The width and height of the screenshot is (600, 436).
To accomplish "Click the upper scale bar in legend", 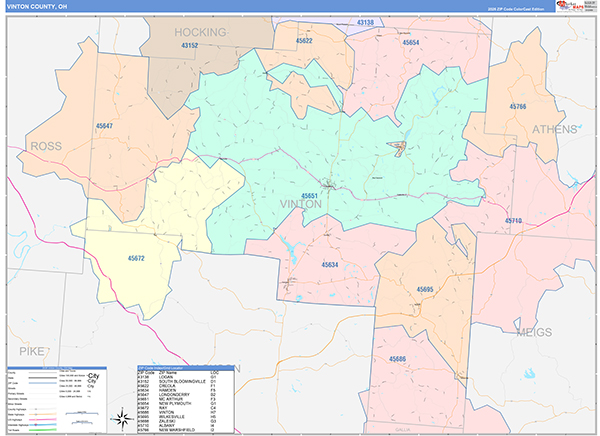I will click(x=82, y=413).
